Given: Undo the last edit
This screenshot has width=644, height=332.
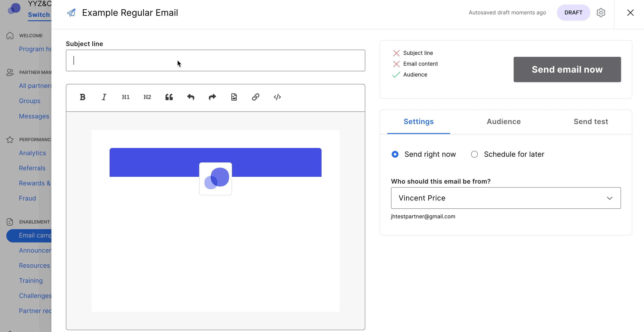Looking at the screenshot, I should (191, 97).
